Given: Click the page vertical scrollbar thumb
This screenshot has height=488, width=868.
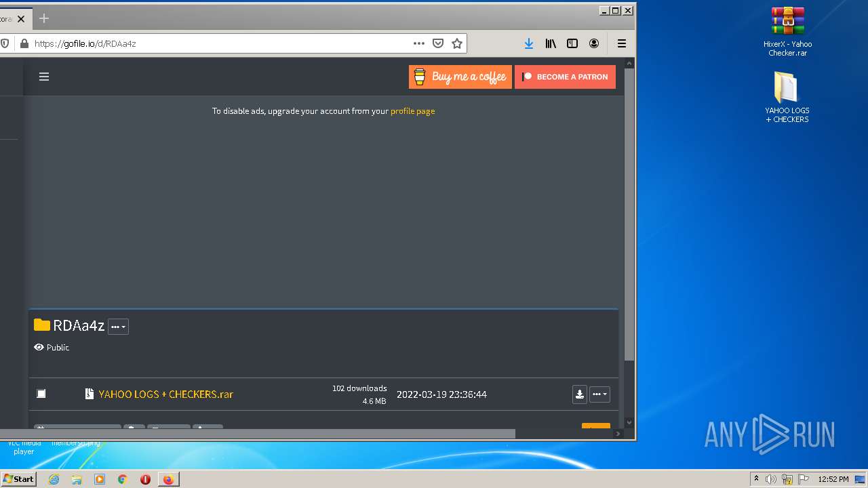Looking at the screenshot, I should click(x=629, y=213).
